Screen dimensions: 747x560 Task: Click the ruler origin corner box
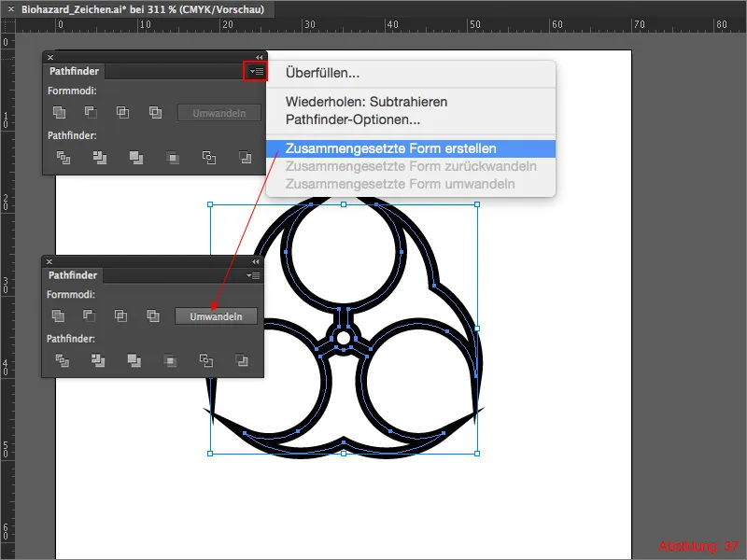(x=7, y=26)
